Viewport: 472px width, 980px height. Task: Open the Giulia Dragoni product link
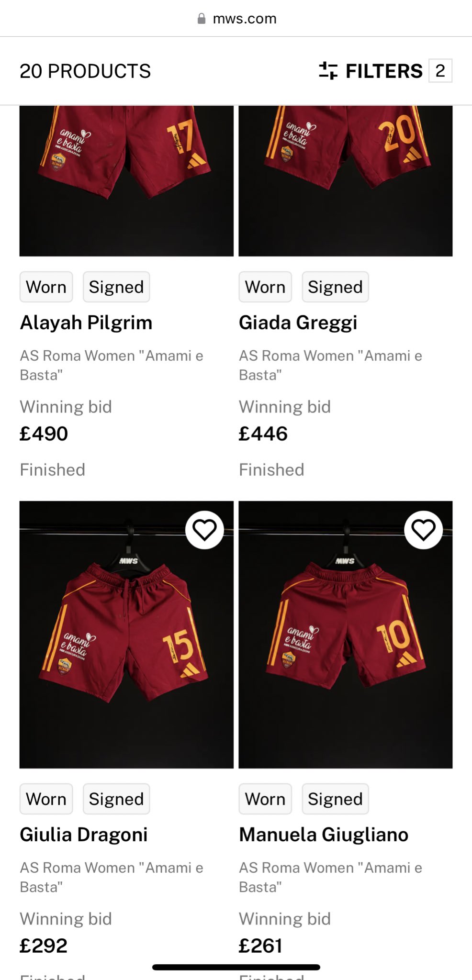(84, 835)
